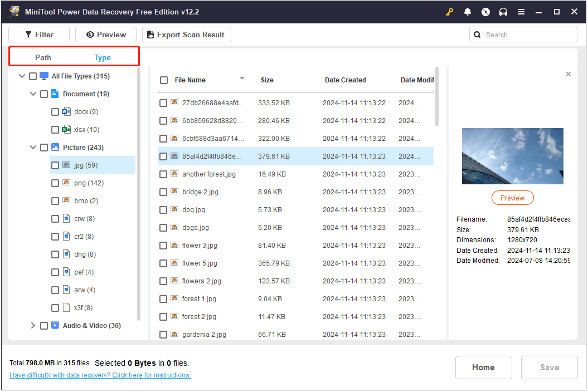
Task: Open the notifications bell icon
Action: tap(467, 12)
